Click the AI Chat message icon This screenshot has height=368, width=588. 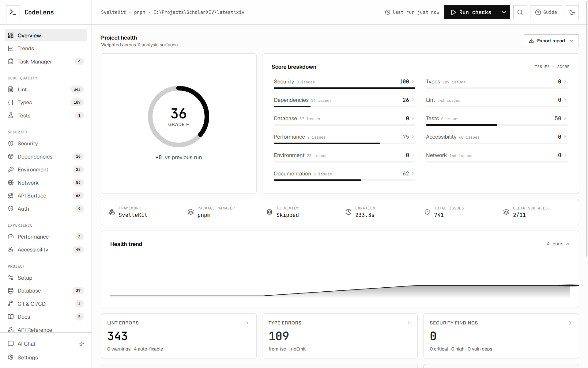click(11, 344)
